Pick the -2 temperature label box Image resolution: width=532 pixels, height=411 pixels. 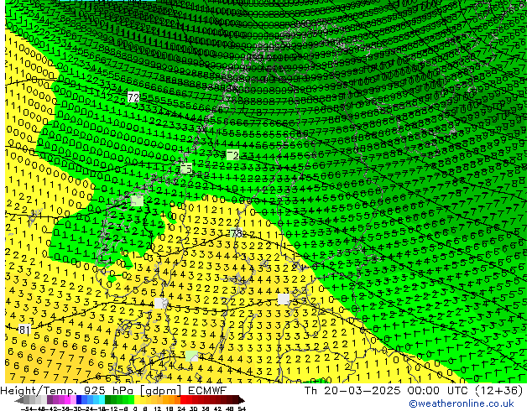pos(232,155)
